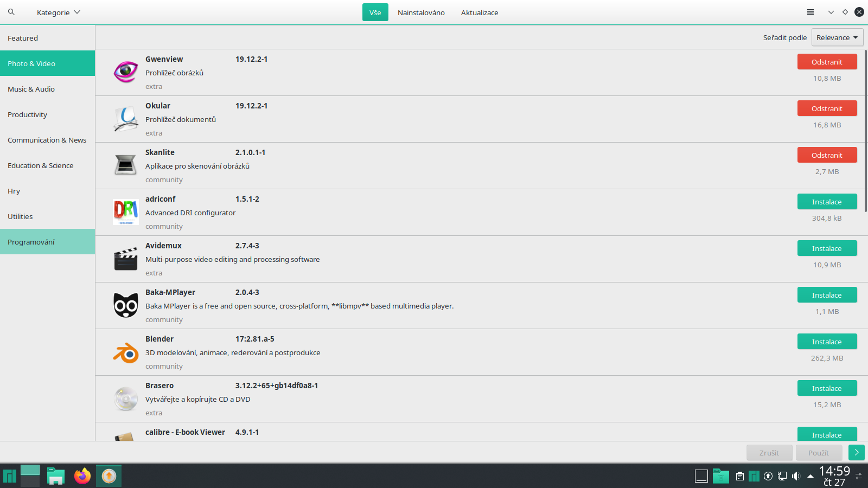The width and height of the screenshot is (868, 488).
Task: Click Instalace button for Blender
Action: 827,341
